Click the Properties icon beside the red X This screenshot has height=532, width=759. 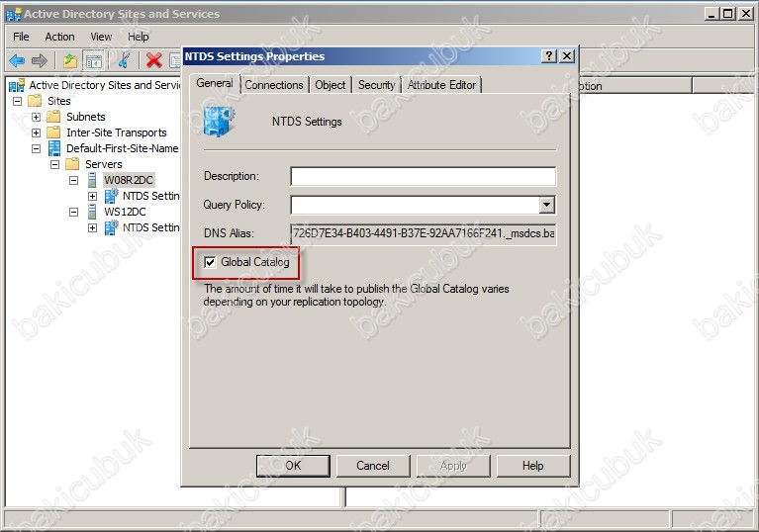(175, 61)
